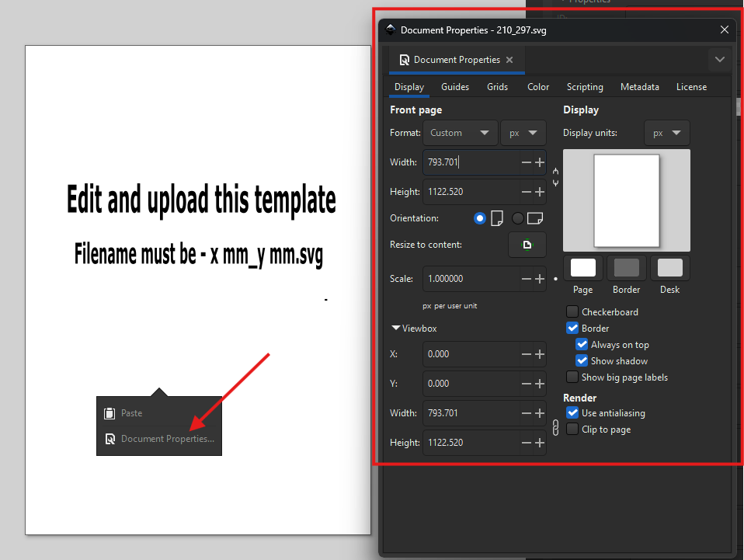Click the Paste clipboard icon in context menu
Viewport: 744px width, 560px height.
pyautogui.click(x=110, y=413)
